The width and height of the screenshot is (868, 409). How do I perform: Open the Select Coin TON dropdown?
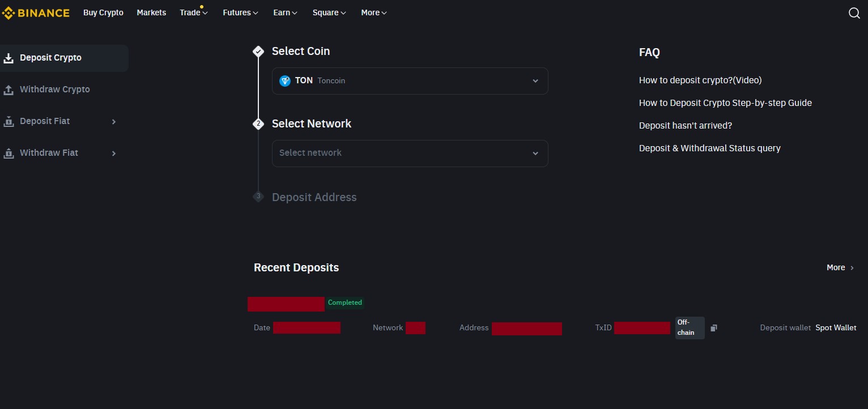[410, 81]
